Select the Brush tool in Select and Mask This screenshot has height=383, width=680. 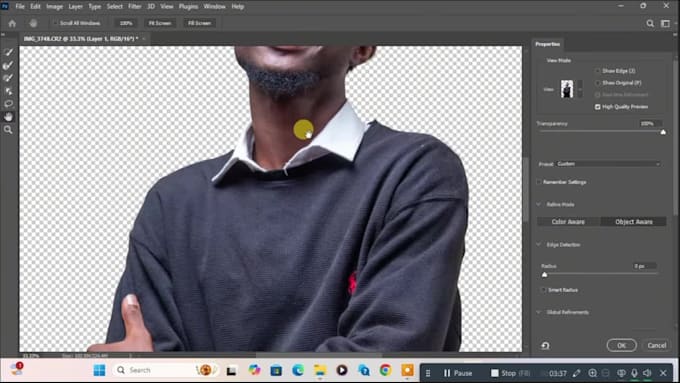point(8,78)
